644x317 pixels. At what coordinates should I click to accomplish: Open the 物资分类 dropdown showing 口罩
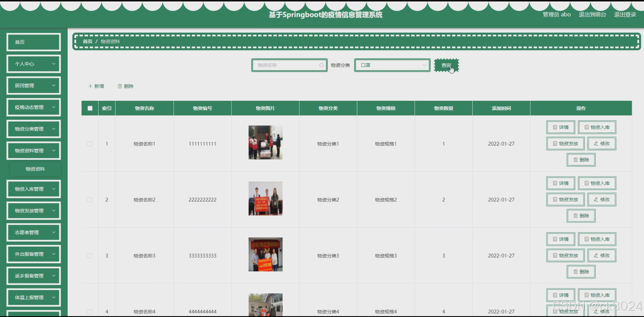392,65
